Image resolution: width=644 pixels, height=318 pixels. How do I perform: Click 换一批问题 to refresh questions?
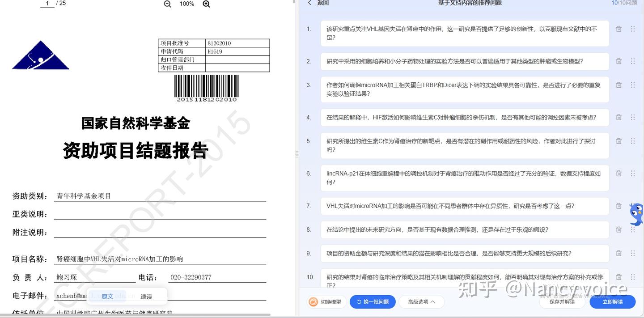(x=373, y=302)
